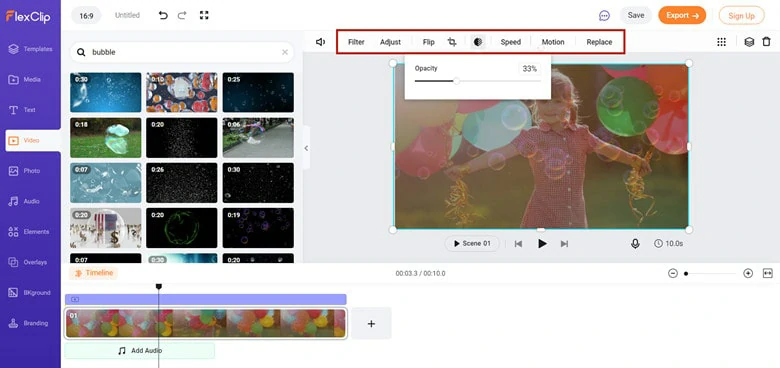Click the Replace option
The width and height of the screenshot is (780, 368).
pos(599,42)
